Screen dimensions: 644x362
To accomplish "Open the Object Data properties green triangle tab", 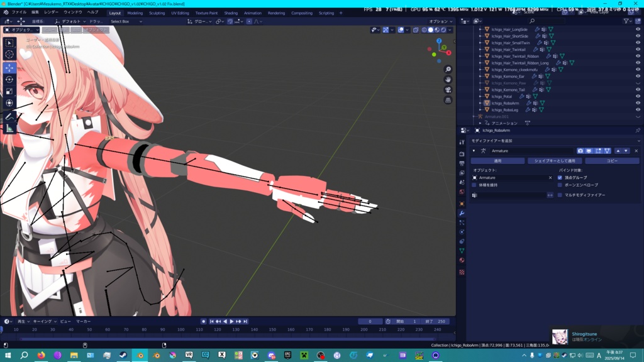I will 462,251.
